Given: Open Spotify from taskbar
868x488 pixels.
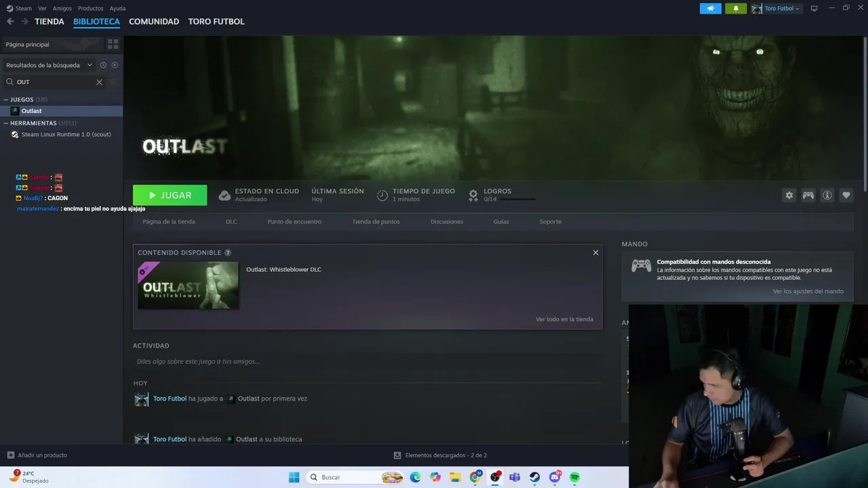Looking at the screenshot, I should coord(574,477).
